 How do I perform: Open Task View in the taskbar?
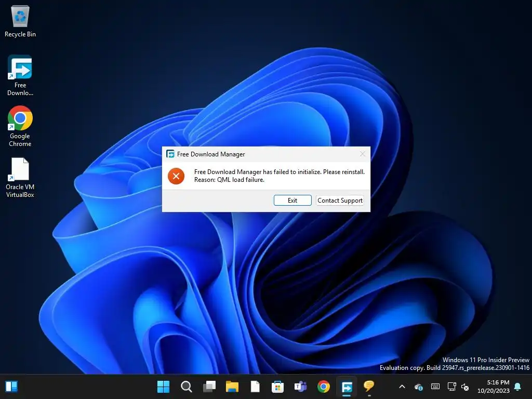coord(209,387)
